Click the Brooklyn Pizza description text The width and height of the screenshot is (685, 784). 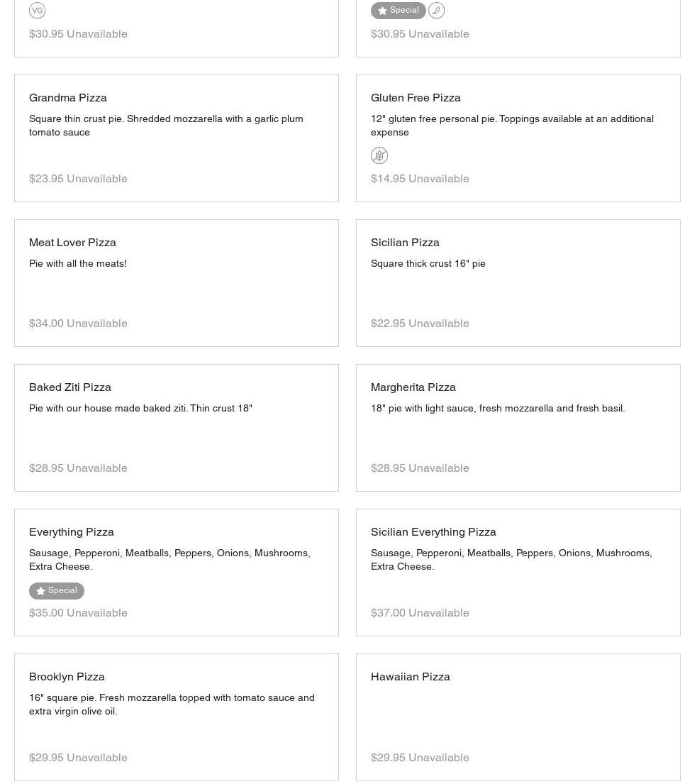pos(172,705)
